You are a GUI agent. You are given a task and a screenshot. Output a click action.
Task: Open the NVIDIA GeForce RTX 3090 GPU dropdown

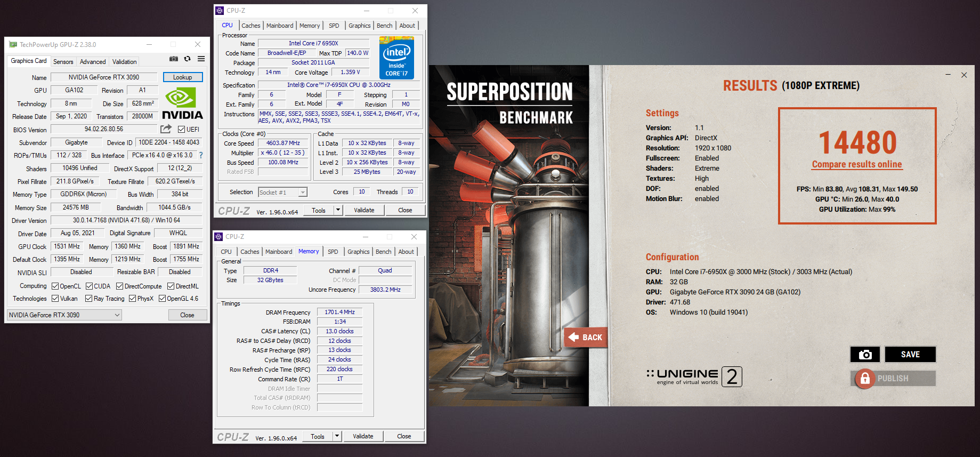[64, 315]
